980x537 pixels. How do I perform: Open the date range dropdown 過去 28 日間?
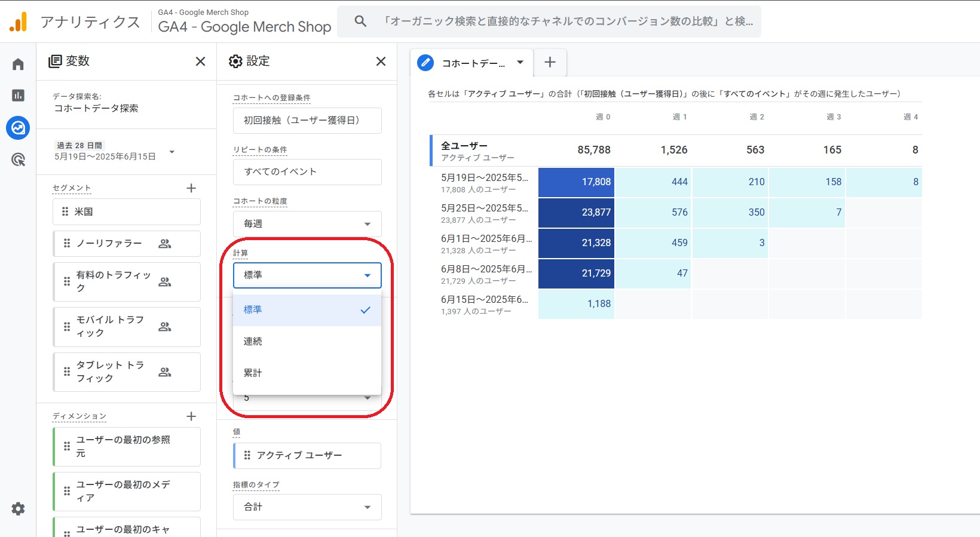pos(171,152)
